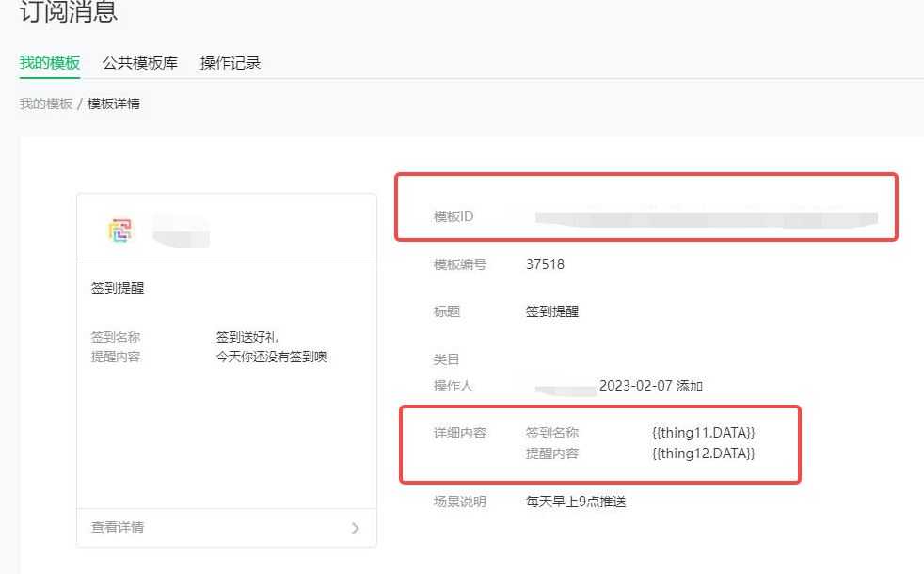
Task: Click the 今天你还没有签到噢 preview text
Action: [271, 357]
